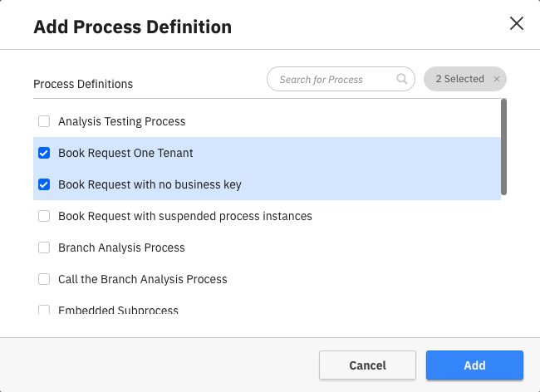Click the blue Add button
The image size is (540, 392).
coord(474,365)
